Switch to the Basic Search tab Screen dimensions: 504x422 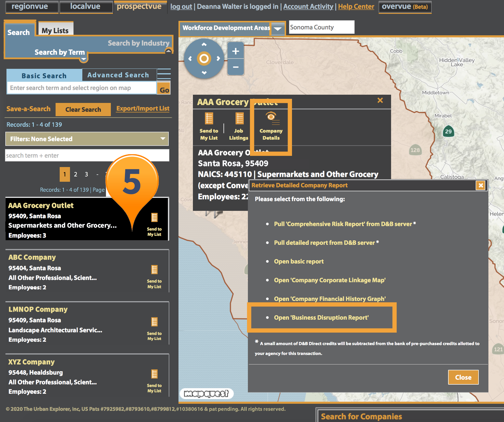44,76
